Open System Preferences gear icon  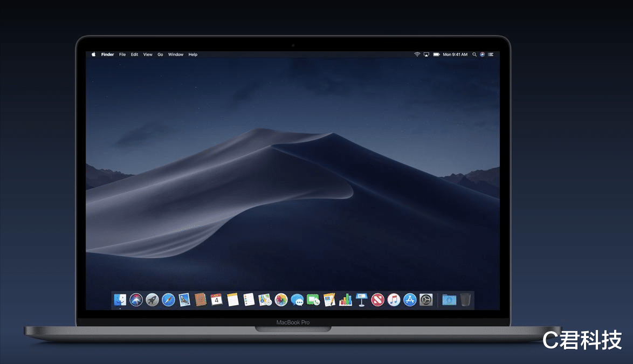[426, 300]
